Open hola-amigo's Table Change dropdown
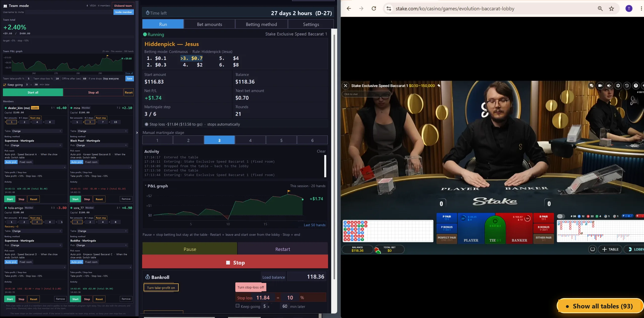This screenshot has width=644, height=318. point(37,231)
